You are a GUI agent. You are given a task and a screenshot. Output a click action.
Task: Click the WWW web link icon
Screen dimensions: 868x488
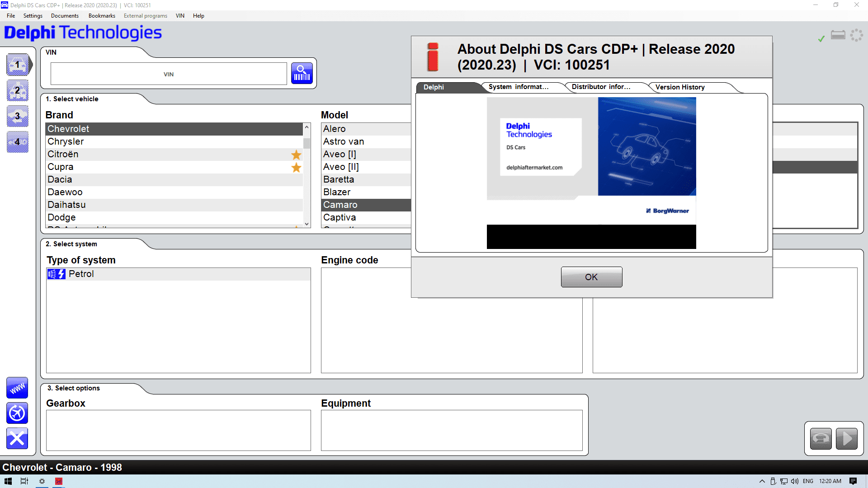(17, 388)
